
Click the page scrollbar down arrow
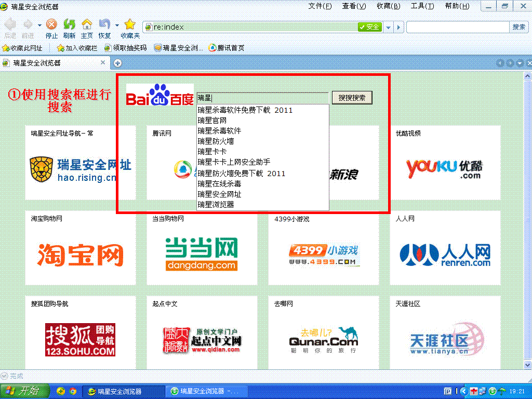(528, 365)
